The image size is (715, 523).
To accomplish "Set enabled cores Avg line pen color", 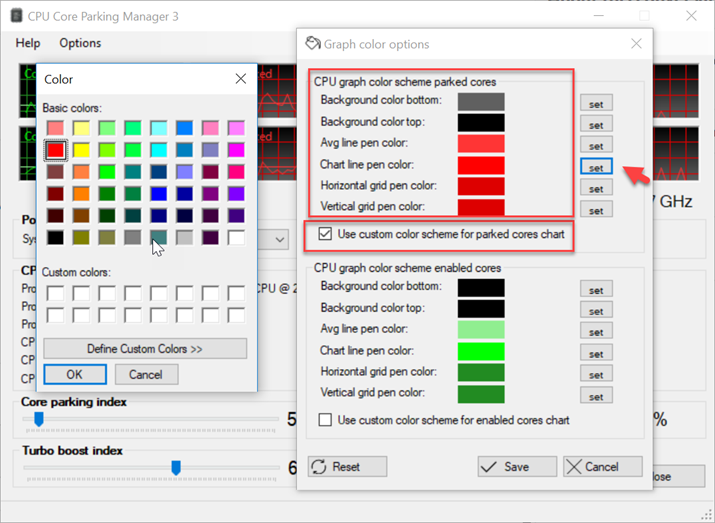I will pyautogui.click(x=596, y=331).
